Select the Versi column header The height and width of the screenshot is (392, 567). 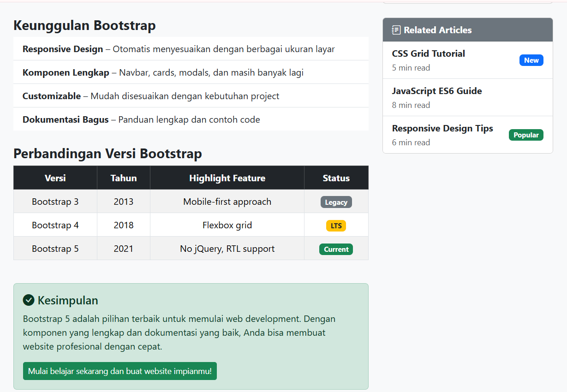[x=55, y=178]
